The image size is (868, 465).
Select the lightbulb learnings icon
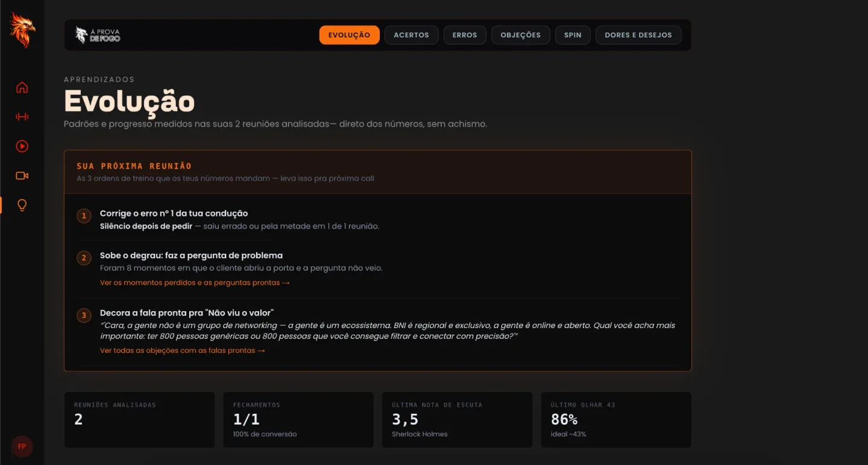point(22,205)
